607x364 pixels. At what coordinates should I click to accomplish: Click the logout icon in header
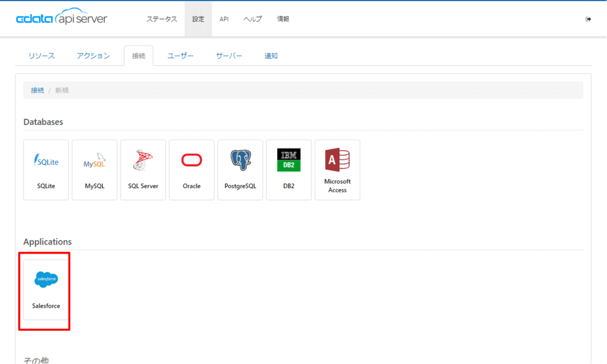tap(588, 19)
